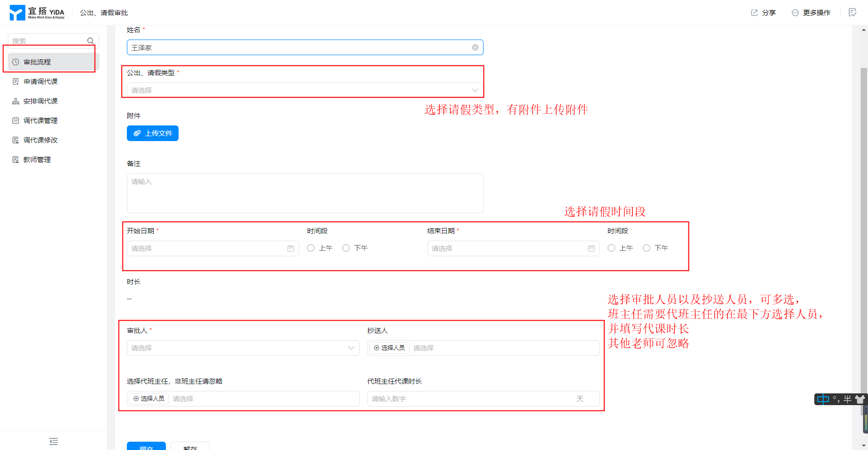The height and width of the screenshot is (450, 868).
Task: Expand the 公出、请假类型 dropdown
Action: pos(304,90)
